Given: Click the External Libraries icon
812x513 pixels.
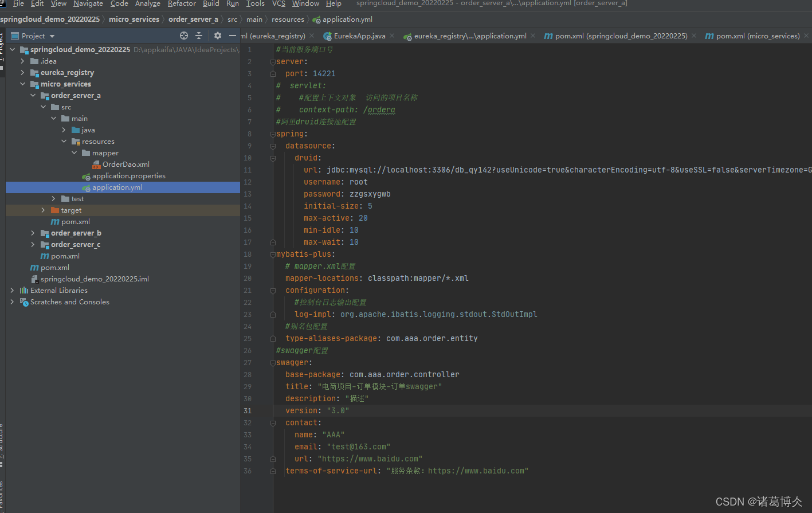Looking at the screenshot, I should coord(24,291).
